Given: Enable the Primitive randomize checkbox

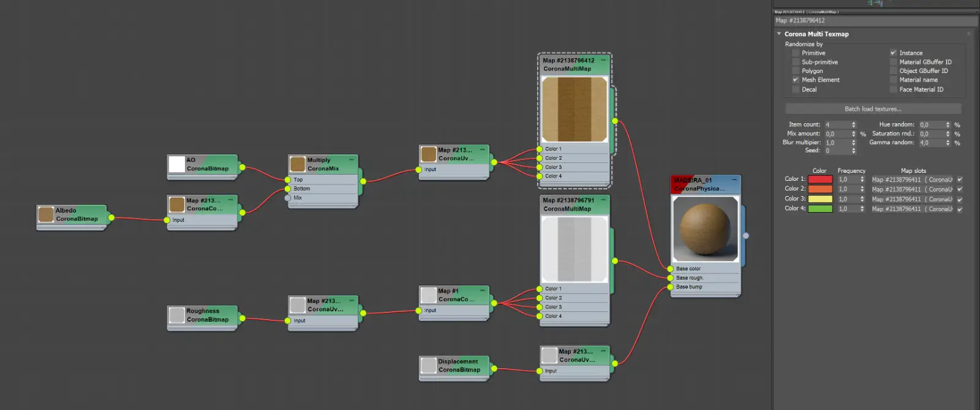Looking at the screenshot, I should click(796, 53).
